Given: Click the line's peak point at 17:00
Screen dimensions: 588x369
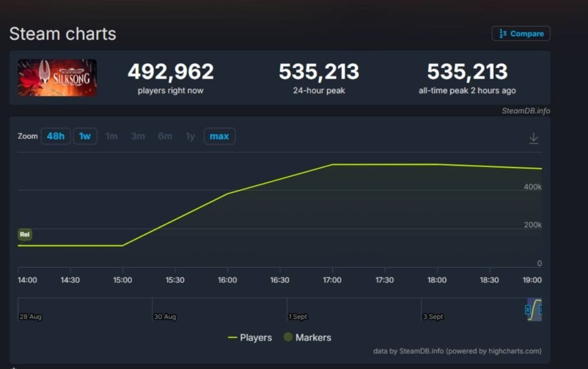Looking at the screenshot, I should 332,165.
